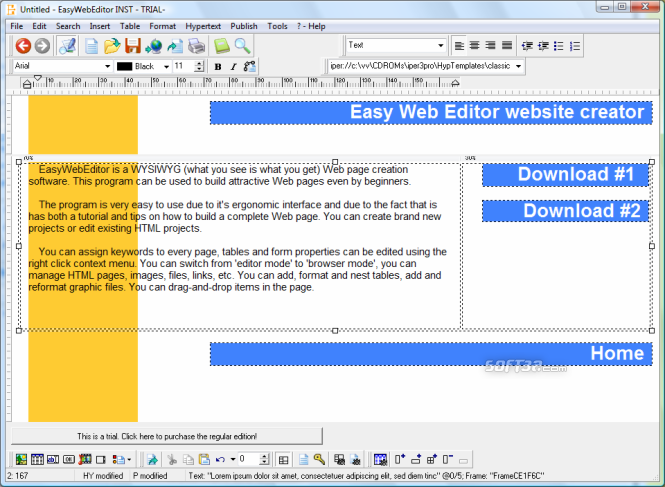This screenshot has width=665, height=487.
Task: Click the left indent ruler marker
Action: pos(27,84)
